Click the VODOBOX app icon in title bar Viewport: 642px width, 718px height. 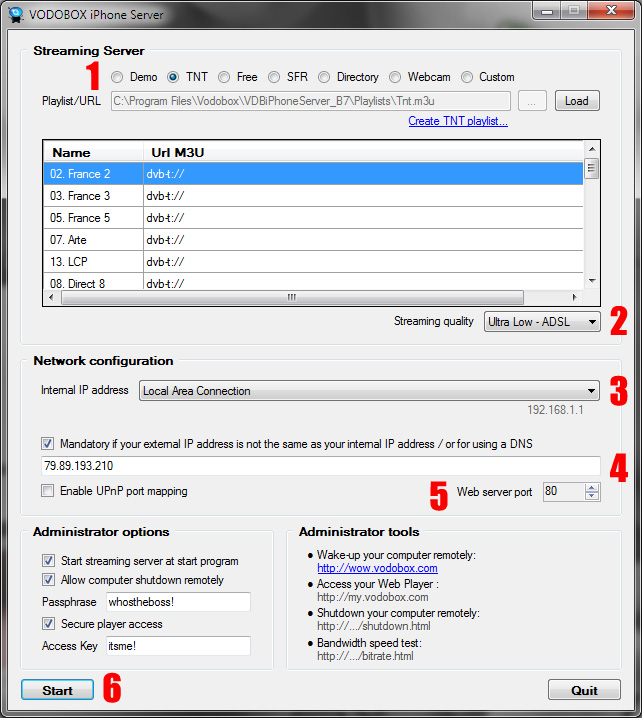16,15
